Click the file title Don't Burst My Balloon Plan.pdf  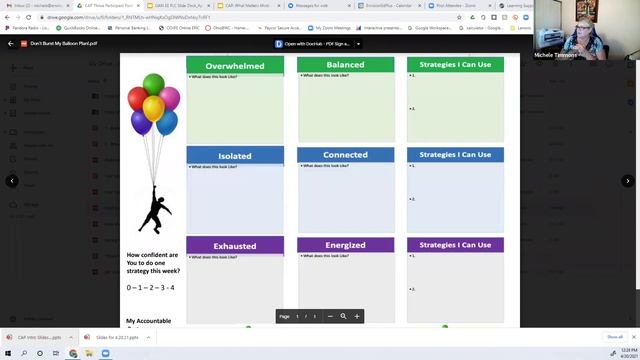click(x=64, y=44)
